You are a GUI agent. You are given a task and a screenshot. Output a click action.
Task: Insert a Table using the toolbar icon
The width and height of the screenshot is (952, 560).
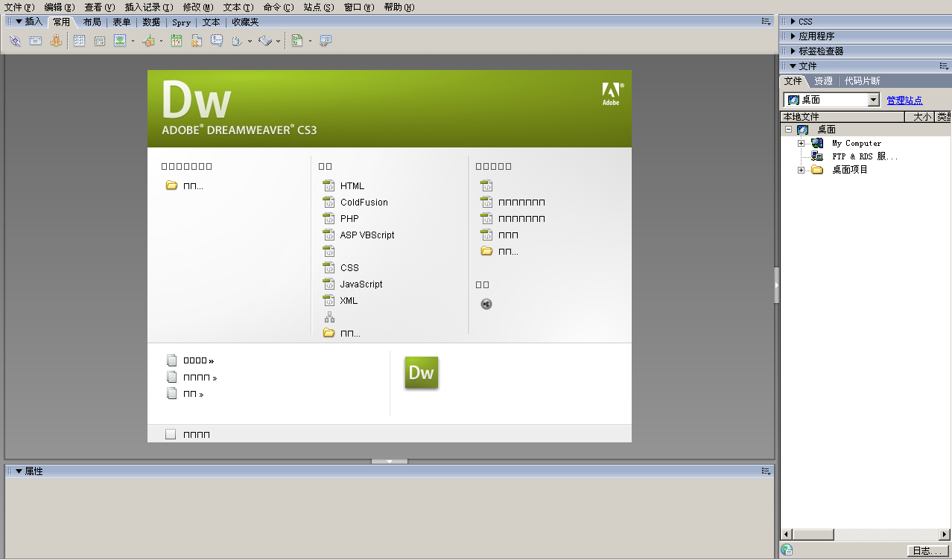79,41
